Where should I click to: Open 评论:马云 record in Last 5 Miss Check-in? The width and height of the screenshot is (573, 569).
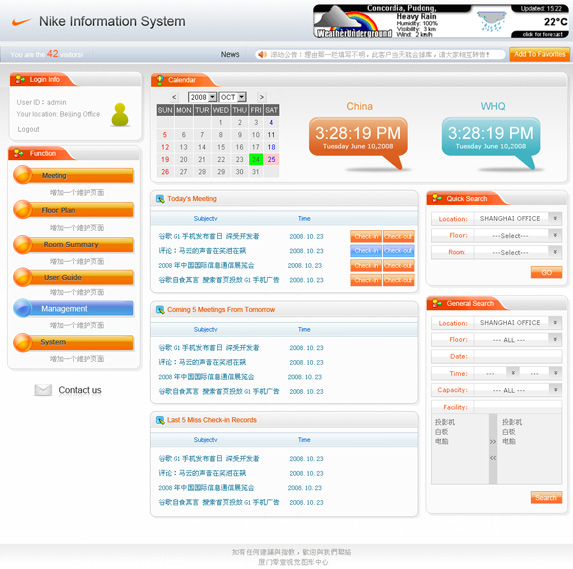[x=202, y=473]
